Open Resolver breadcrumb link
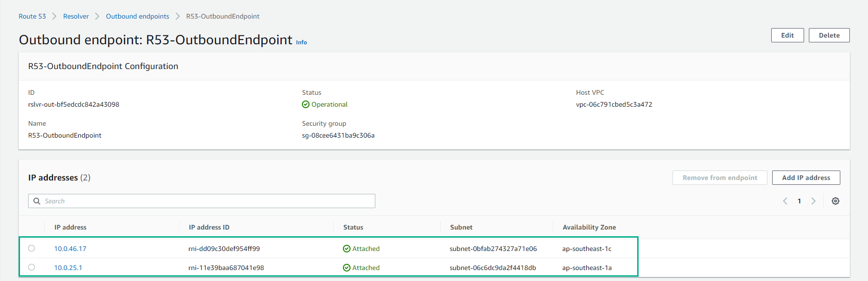This screenshot has height=281, width=868. point(76,16)
